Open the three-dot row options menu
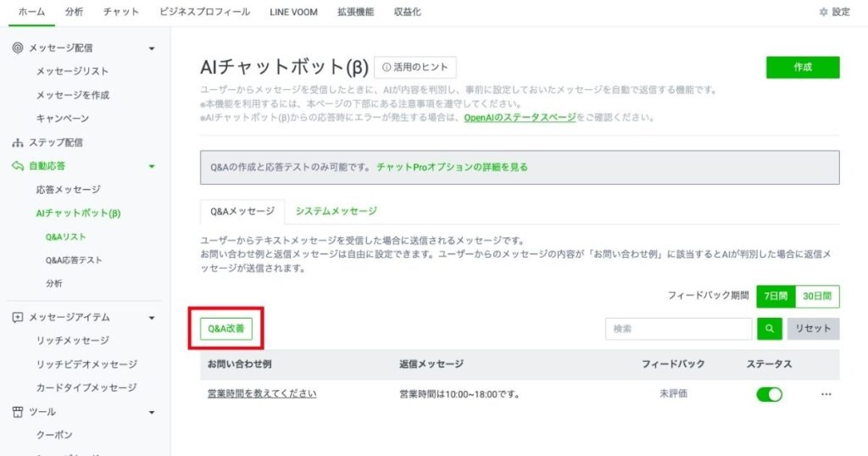Viewport: 868px width, 456px height. (826, 394)
